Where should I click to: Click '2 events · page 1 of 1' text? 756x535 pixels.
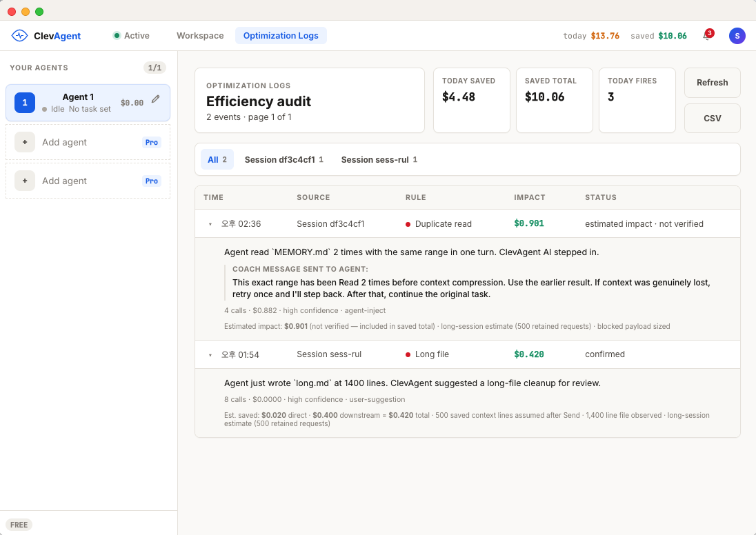[x=249, y=117]
